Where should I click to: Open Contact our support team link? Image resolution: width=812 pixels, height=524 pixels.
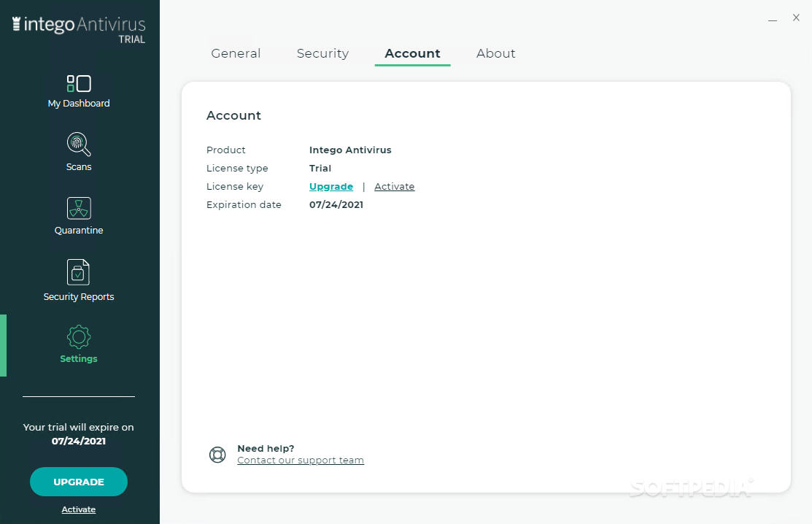[x=301, y=461]
